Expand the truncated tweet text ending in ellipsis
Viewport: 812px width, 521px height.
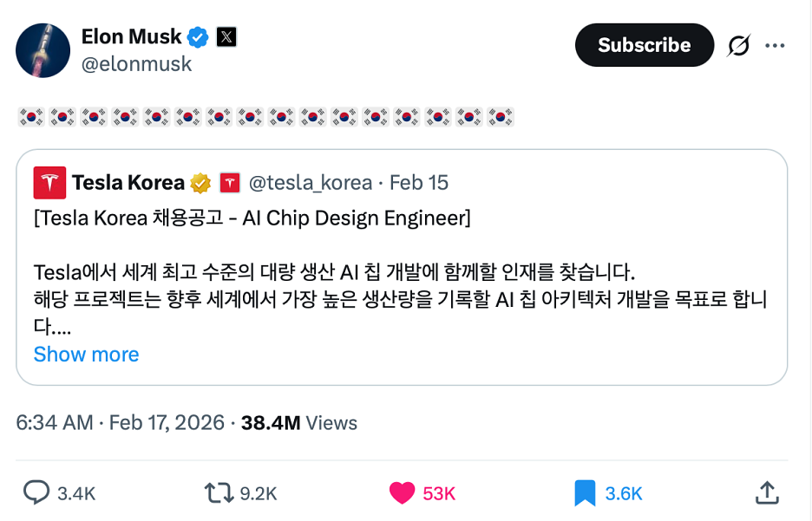click(x=86, y=355)
